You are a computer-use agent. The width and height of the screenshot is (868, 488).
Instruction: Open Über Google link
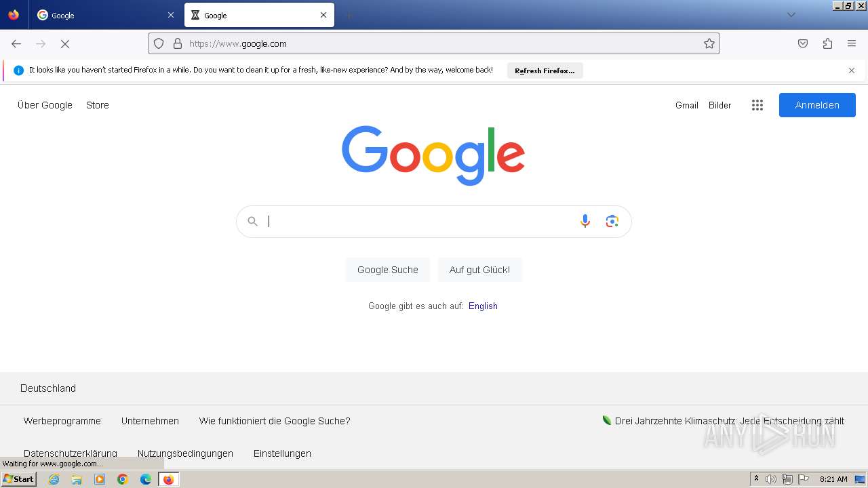[45, 105]
